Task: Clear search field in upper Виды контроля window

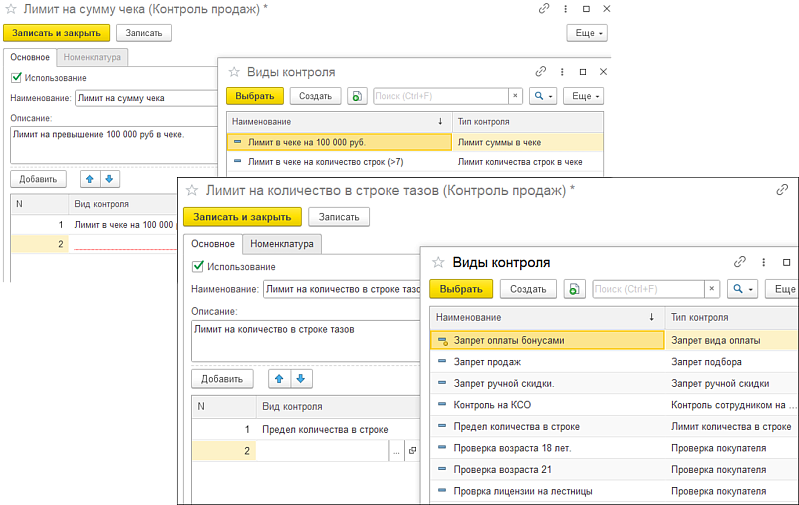Action: pos(515,96)
